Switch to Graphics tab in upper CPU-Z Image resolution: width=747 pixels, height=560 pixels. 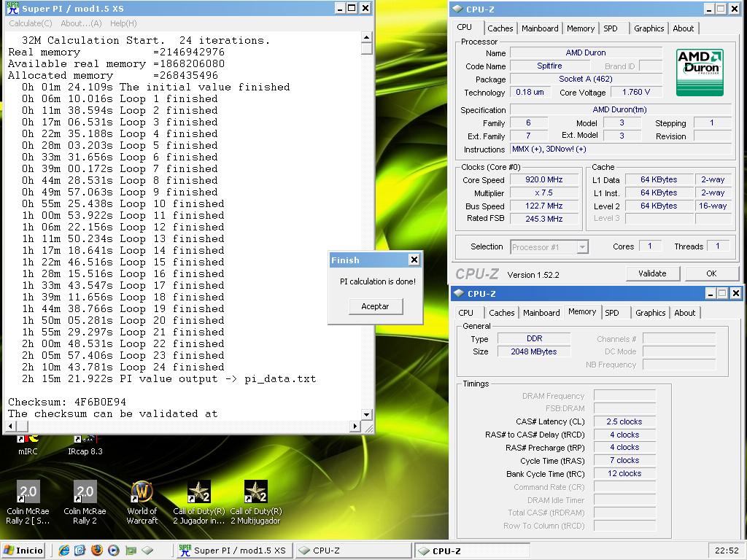point(649,28)
